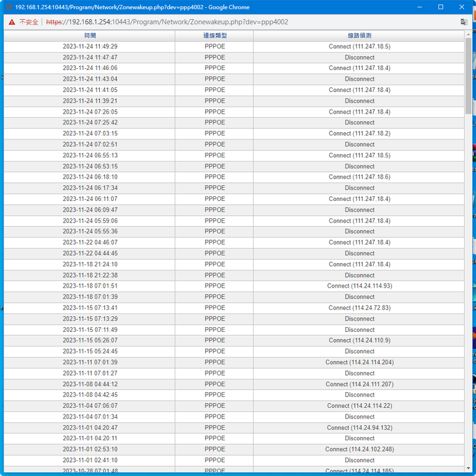Click timestamp 2023-11-24 07:02:51

click(90, 144)
